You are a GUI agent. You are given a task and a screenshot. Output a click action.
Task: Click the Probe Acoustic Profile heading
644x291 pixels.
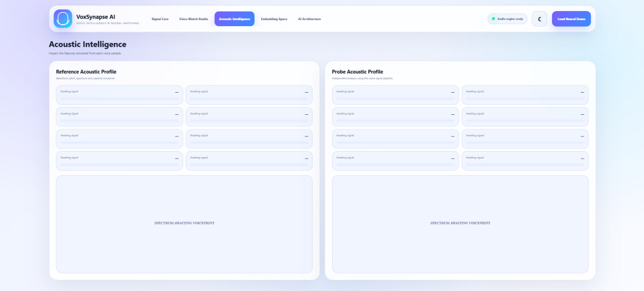click(357, 71)
